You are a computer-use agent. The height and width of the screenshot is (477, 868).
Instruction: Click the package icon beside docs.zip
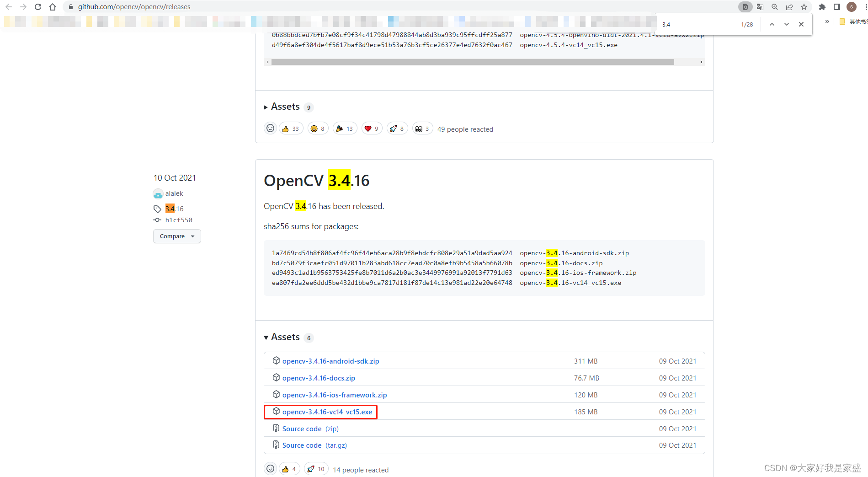click(x=276, y=377)
